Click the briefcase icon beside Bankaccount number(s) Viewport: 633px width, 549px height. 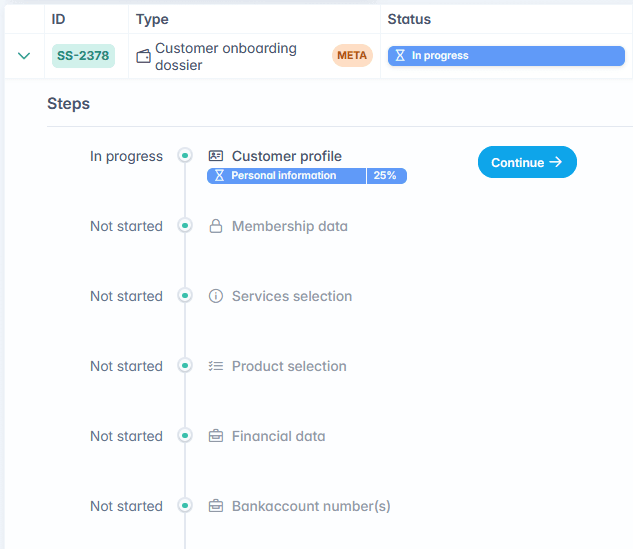click(215, 506)
